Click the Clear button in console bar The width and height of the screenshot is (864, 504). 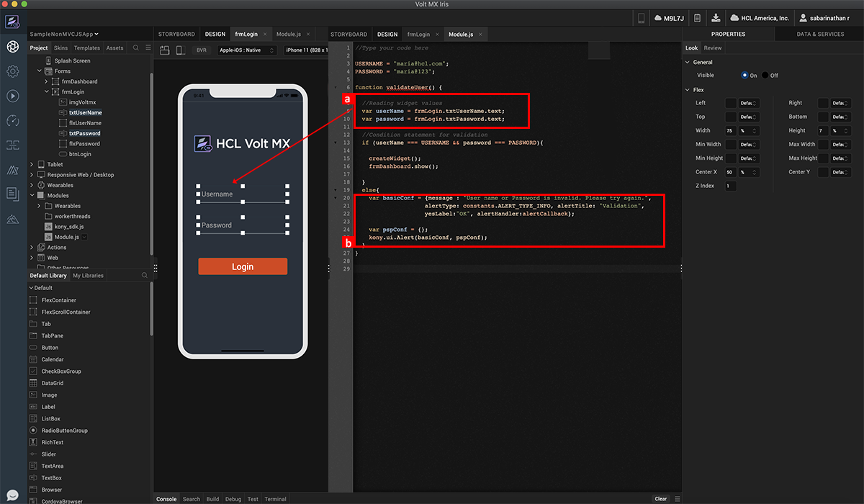pyautogui.click(x=660, y=499)
